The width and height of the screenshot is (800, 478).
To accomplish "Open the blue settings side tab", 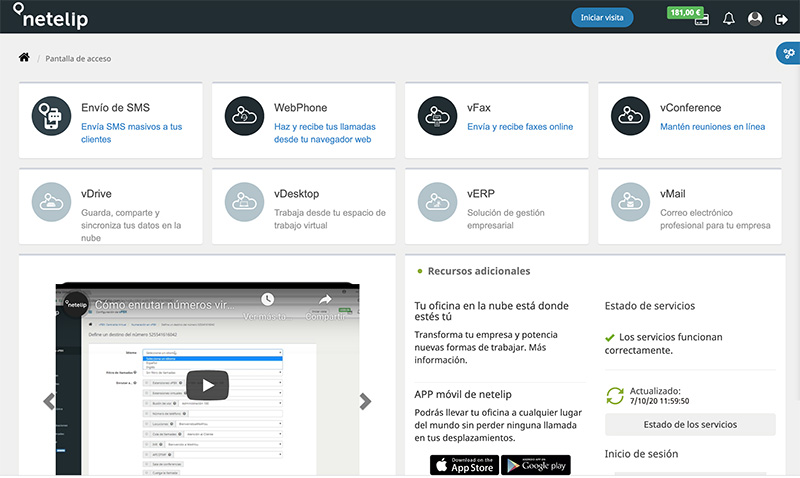I will click(788, 54).
